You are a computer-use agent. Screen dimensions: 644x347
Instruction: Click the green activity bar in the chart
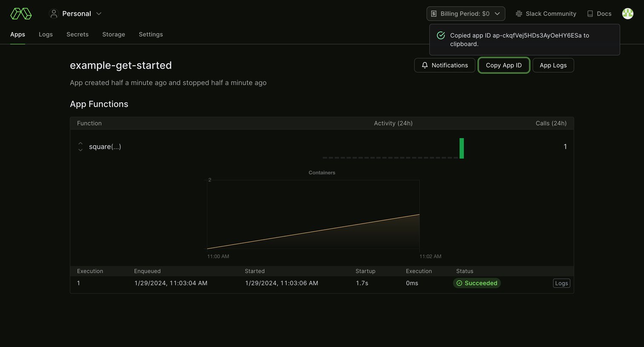point(462,148)
